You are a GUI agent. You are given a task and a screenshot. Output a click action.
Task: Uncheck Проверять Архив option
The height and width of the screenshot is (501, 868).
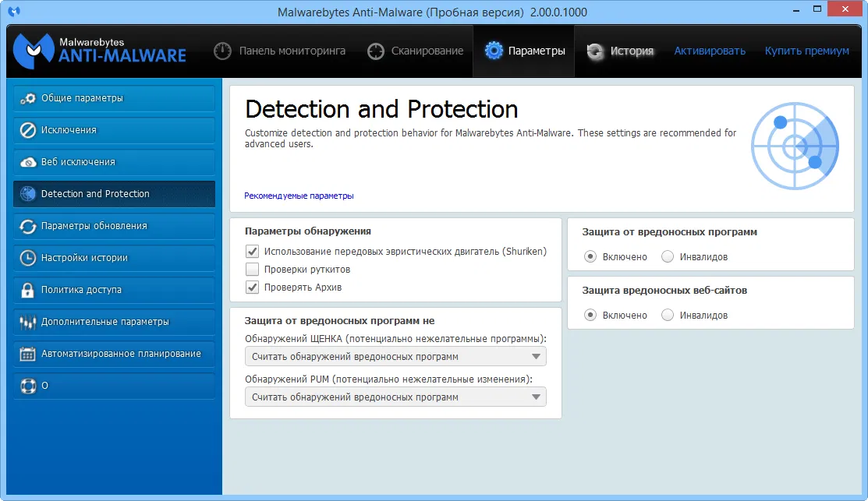252,285
